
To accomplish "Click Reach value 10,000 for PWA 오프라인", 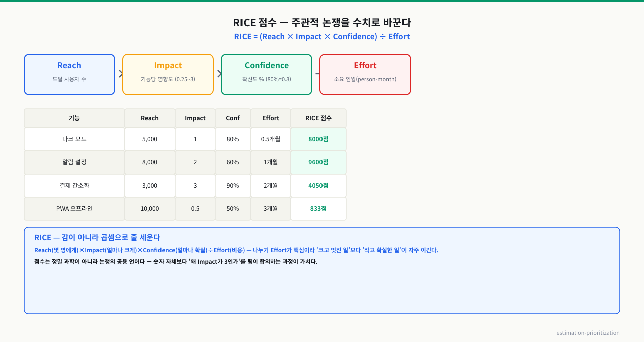I will (x=150, y=209).
